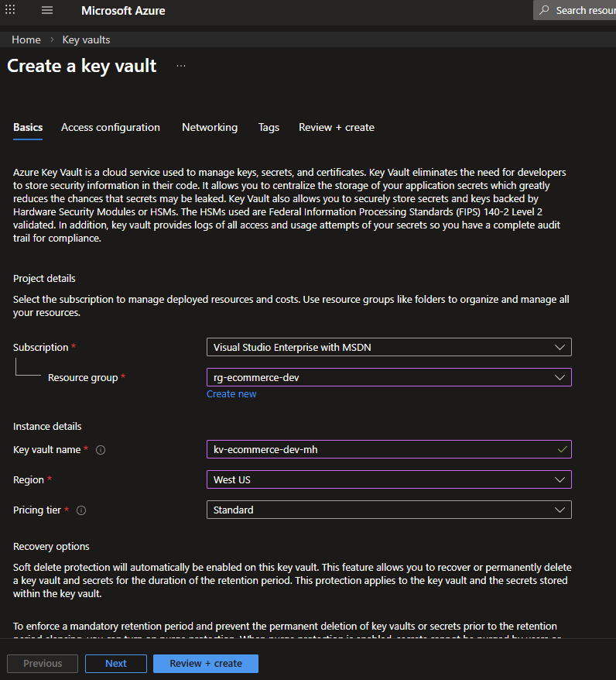Click the Next button
The image size is (616, 680).
116,664
